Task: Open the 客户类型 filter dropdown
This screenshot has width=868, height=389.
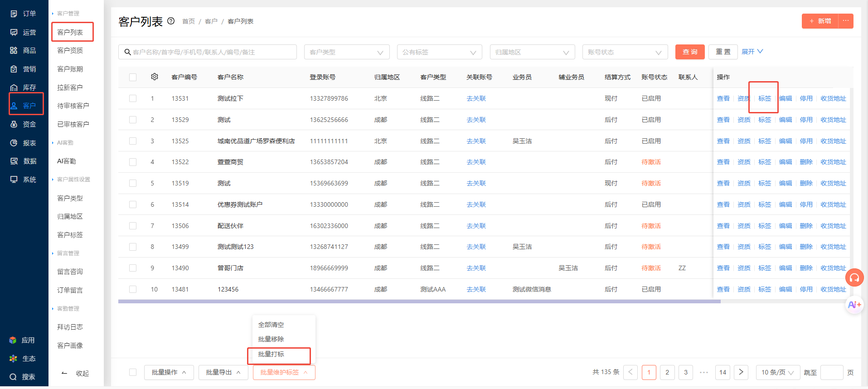Action: tap(347, 52)
